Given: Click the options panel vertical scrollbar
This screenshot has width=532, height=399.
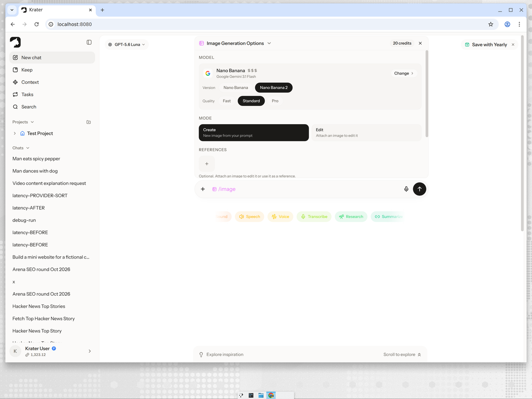Looking at the screenshot, I should (427, 94).
